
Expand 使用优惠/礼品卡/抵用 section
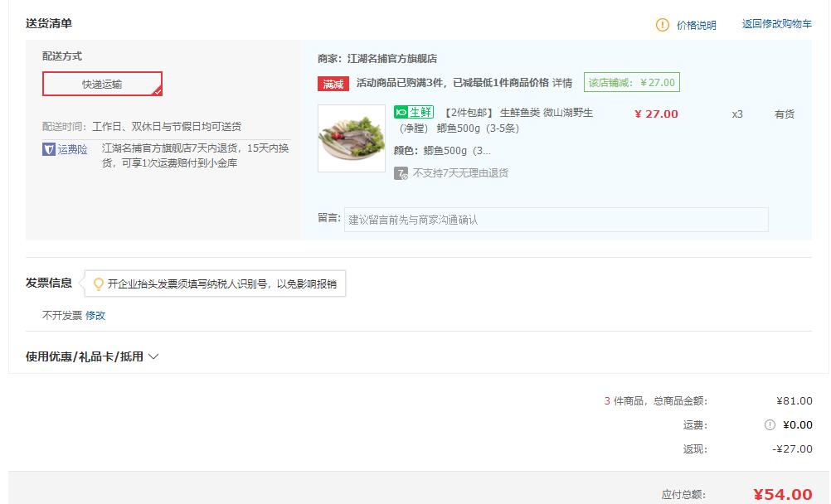point(92,356)
